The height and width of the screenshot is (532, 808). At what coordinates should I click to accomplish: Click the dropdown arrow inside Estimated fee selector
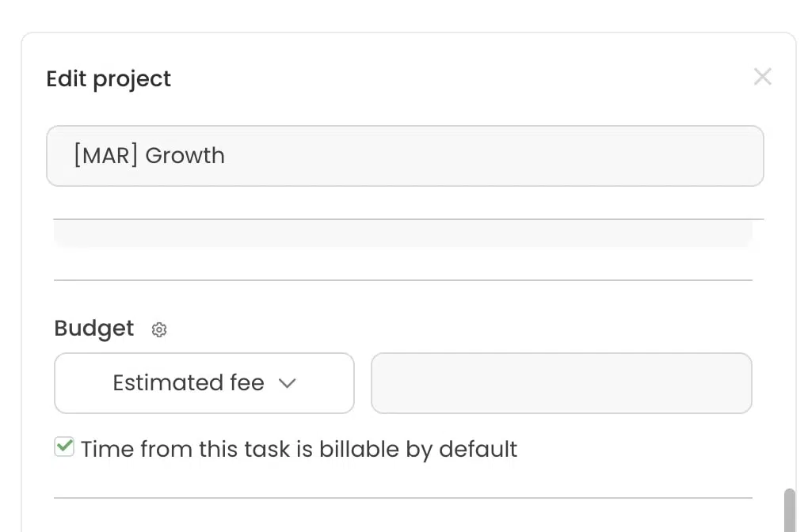pos(288,382)
